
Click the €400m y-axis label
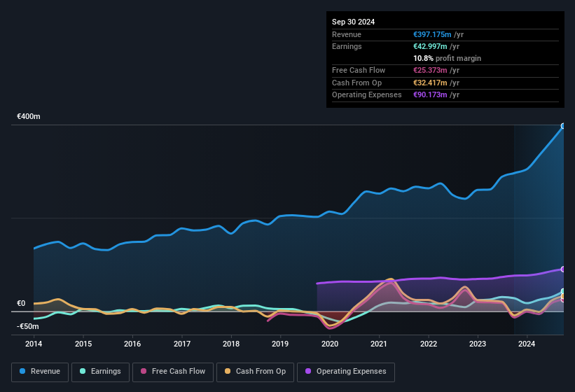(29, 116)
